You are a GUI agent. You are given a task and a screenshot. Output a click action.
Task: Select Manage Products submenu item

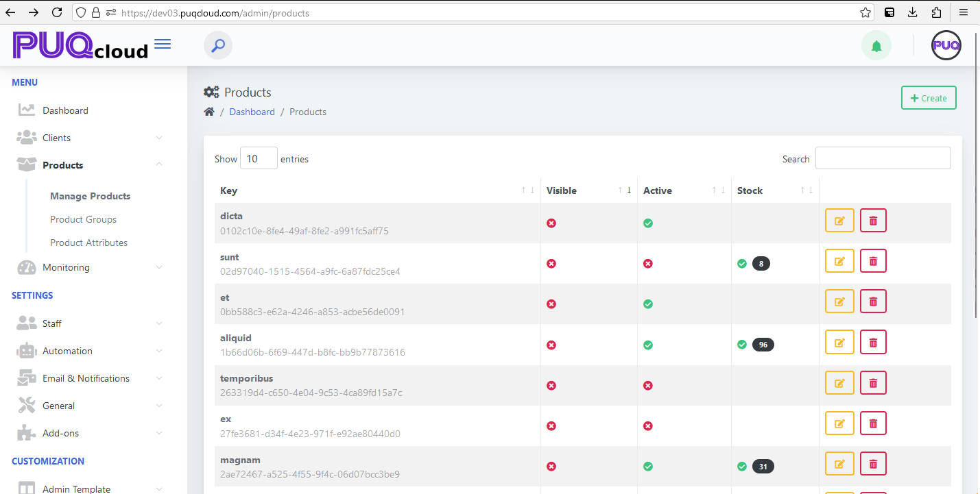(90, 196)
